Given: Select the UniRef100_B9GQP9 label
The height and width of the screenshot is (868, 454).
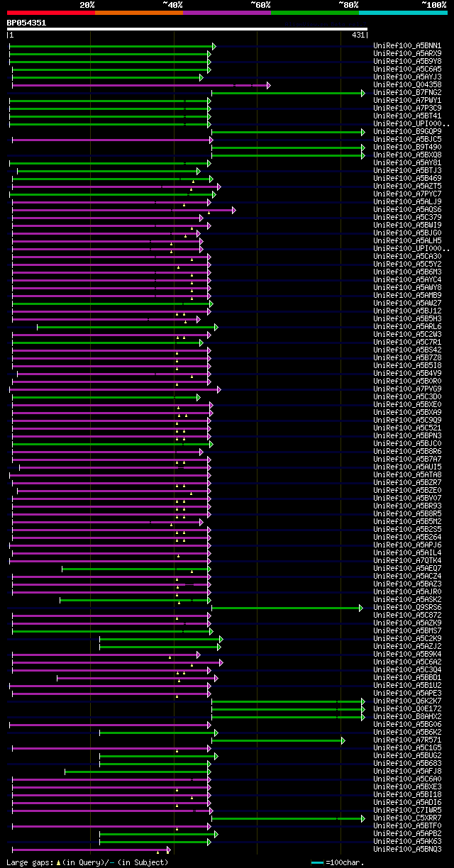Looking at the screenshot, I should pyautogui.click(x=407, y=132).
